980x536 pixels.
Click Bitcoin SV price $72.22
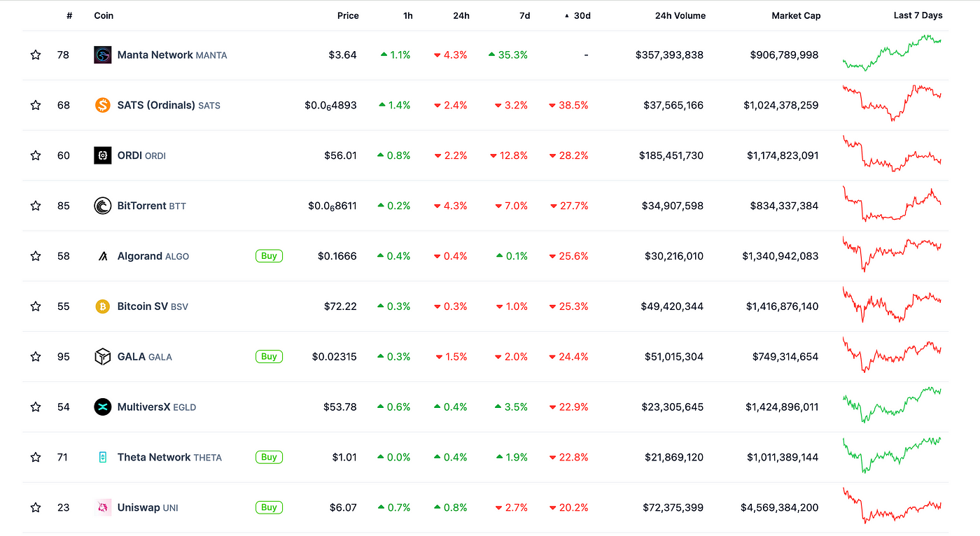(340, 306)
